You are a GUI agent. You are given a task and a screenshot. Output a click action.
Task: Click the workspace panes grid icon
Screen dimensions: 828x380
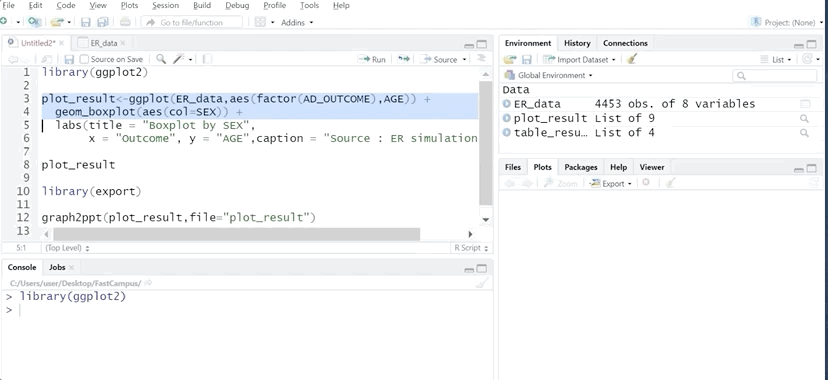pyautogui.click(x=260, y=22)
